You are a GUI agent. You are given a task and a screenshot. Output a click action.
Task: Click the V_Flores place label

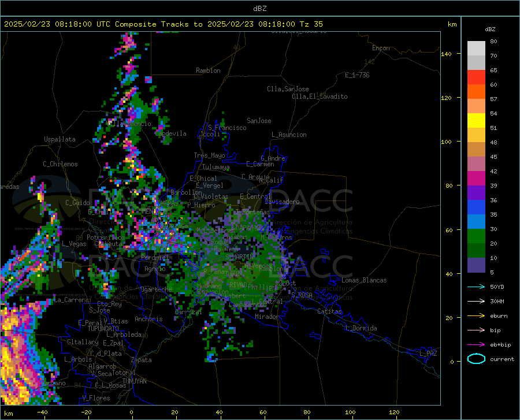pyautogui.click(x=96, y=398)
